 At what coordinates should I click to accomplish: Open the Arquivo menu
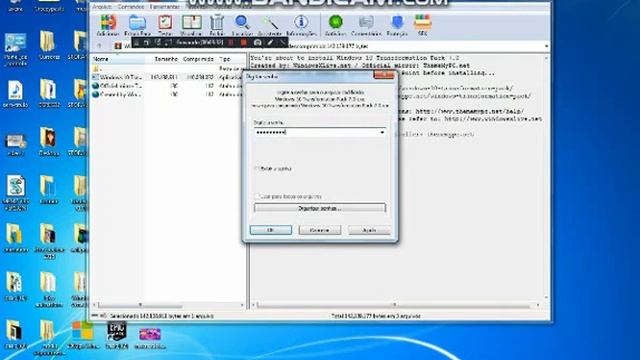click(x=102, y=7)
